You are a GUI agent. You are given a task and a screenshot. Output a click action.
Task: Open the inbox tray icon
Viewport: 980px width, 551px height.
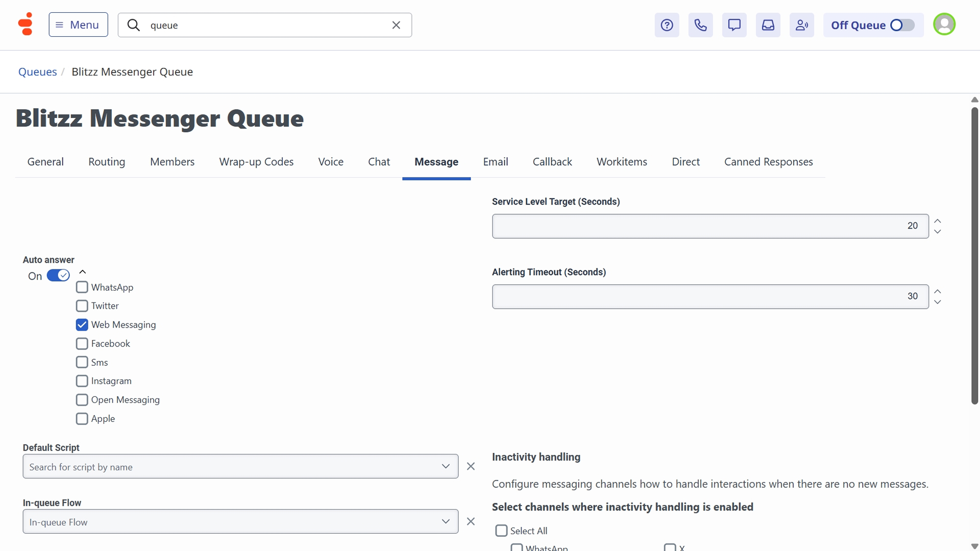point(768,25)
